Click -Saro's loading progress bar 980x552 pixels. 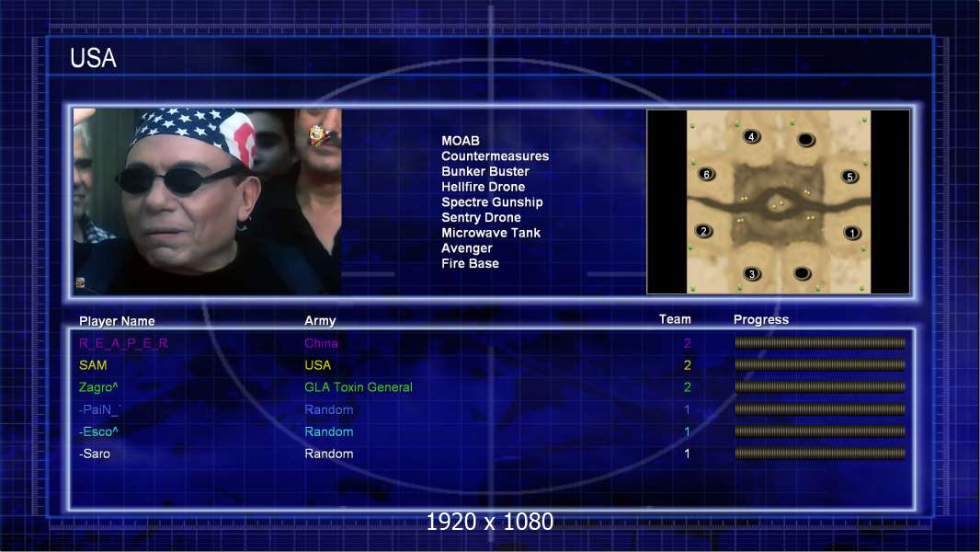(820, 454)
